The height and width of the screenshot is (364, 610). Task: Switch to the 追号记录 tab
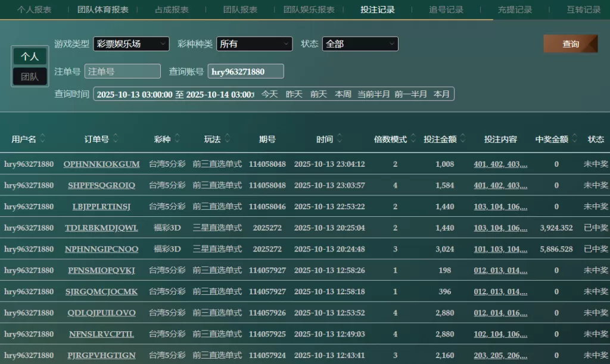pyautogui.click(x=446, y=10)
